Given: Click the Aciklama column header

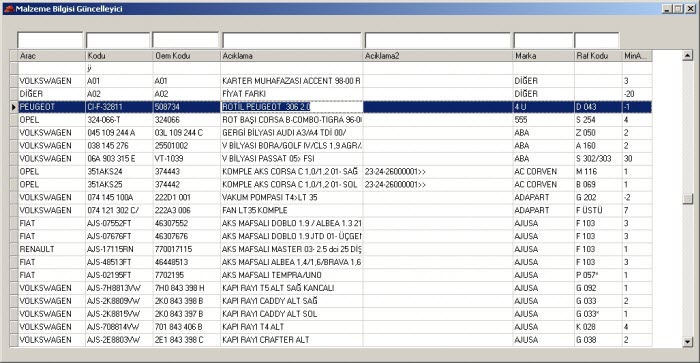Looking at the screenshot, I should pyautogui.click(x=292, y=56).
